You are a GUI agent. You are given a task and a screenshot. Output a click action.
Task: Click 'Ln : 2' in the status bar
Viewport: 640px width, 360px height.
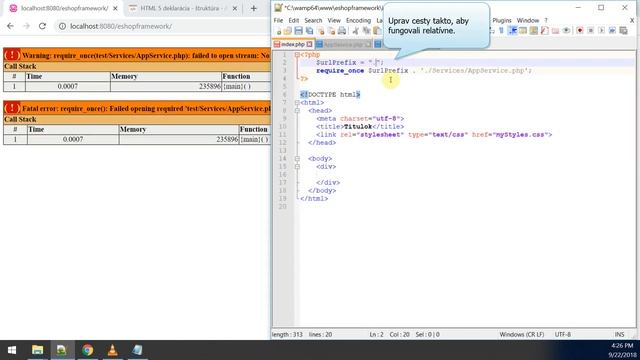coord(376,334)
